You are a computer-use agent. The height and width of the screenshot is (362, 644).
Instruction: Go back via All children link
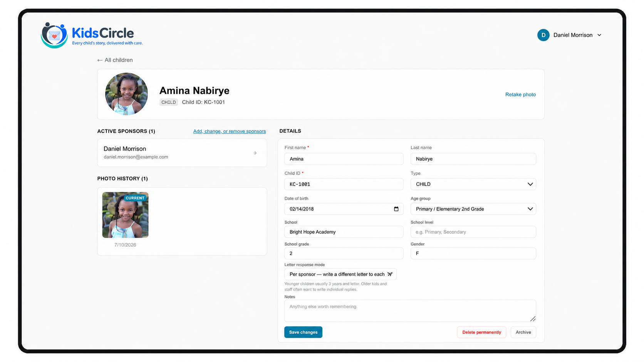pos(115,60)
